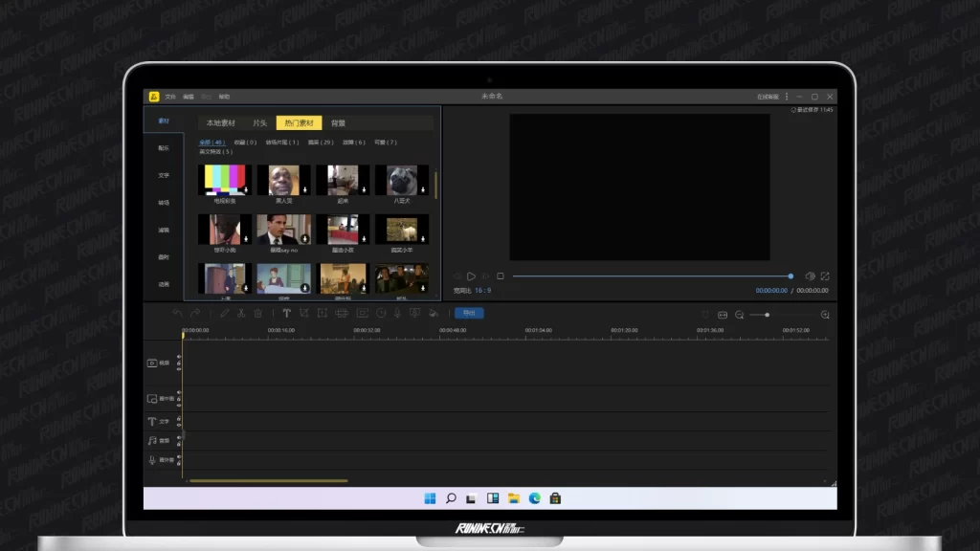Select the 背景 background tab
Image resolution: width=980 pixels, height=551 pixels.
click(x=338, y=123)
